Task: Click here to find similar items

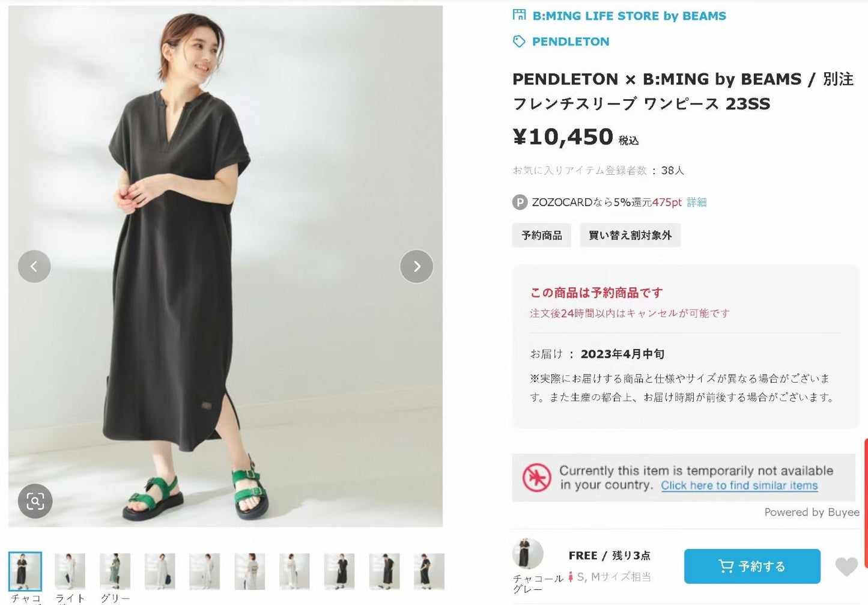Action: (x=739, y=485)
